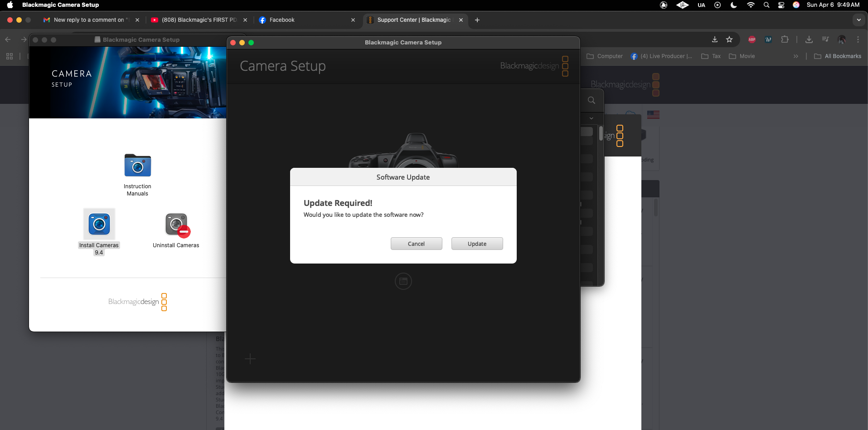Open the Tax bookmarks folder

[x=711, y=56]
